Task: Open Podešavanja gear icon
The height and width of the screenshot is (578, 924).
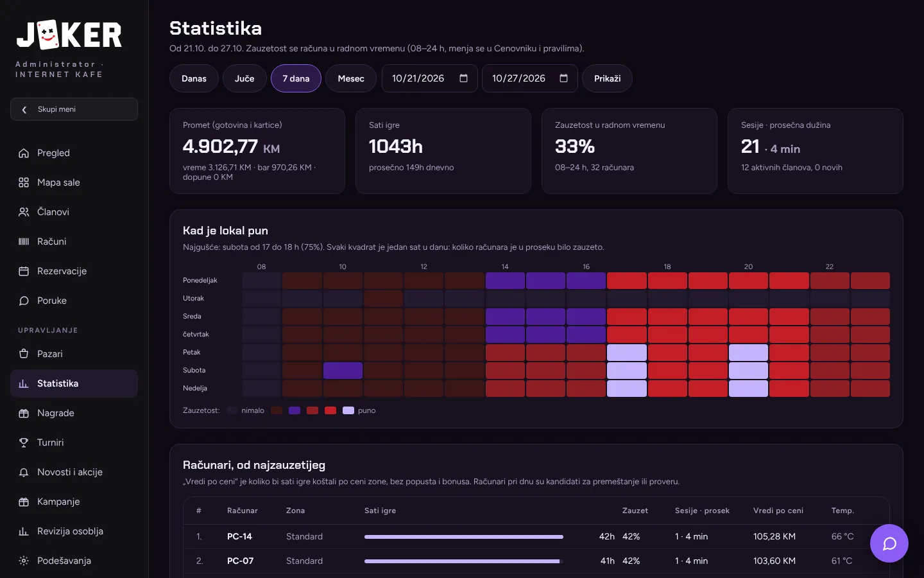Action: coord(24,561)
